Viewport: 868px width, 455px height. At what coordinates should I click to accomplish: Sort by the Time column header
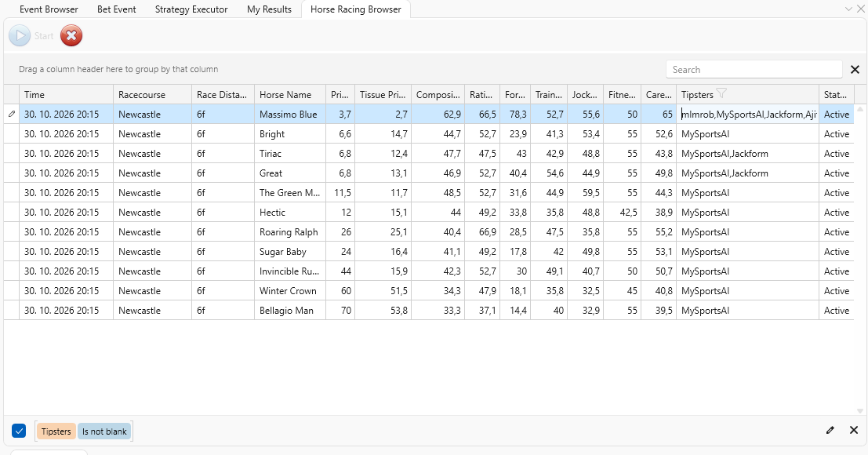pyautogui.click(x=66, y=95)
